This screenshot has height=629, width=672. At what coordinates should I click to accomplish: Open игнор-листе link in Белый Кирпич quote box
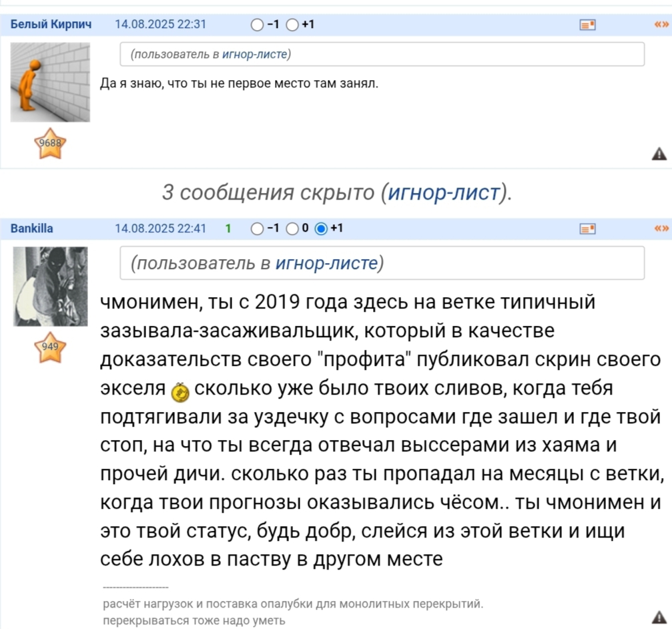coord(254,54)
